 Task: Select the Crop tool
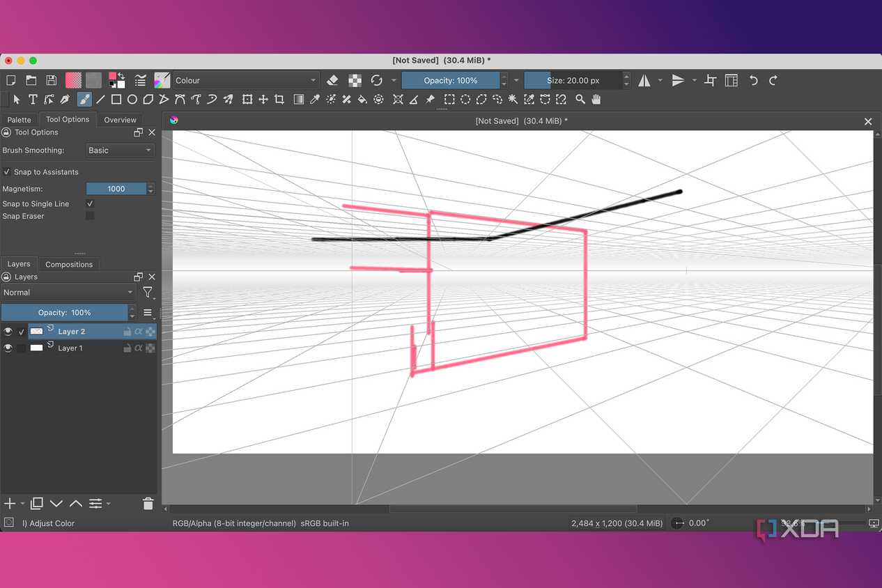pos(279,100)
